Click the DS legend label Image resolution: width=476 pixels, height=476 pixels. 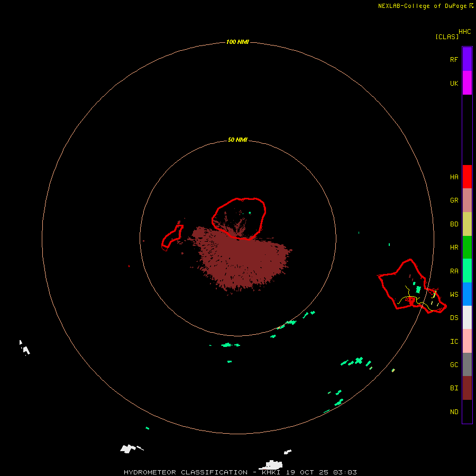click(x=454, y=318)
